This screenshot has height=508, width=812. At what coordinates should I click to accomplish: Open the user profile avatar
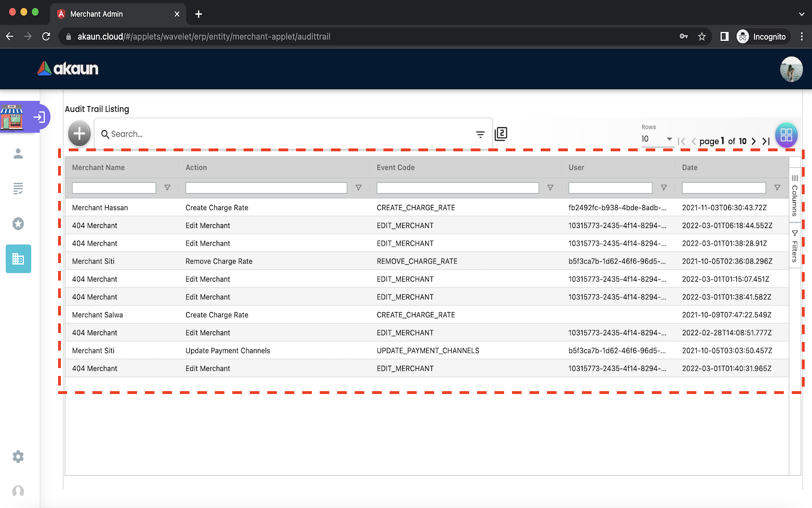coord(791,69)
